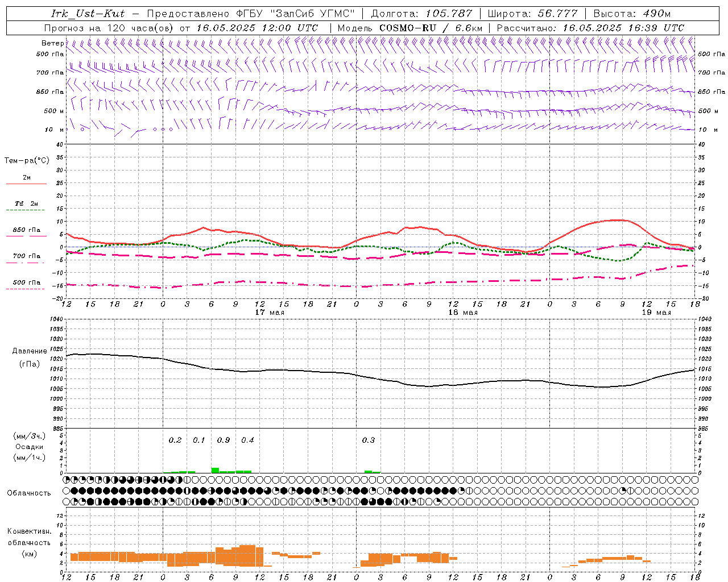Click the Тем-ра(°C) axis title

(27, 161)
